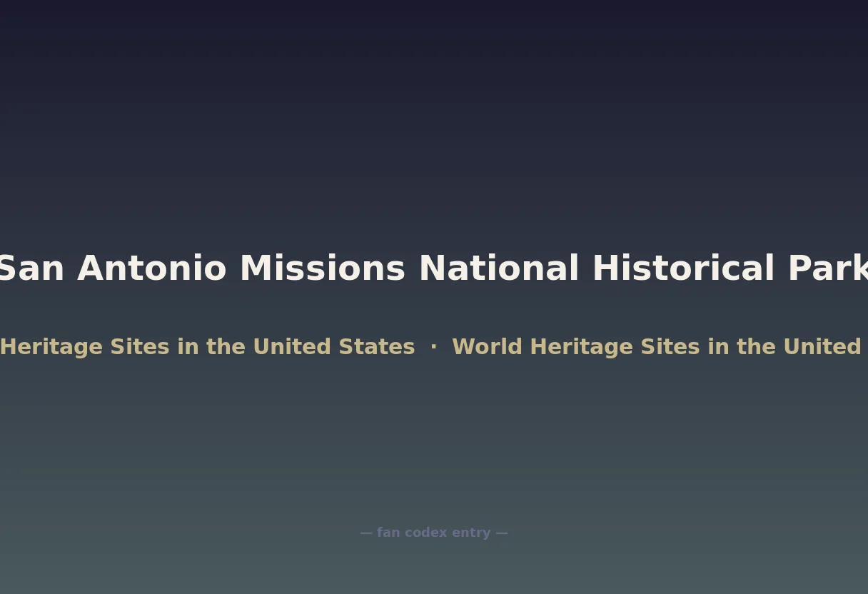The height and width of the screenshot is (594, 868).
Task: Click the 'fan codex entry' caption
Action: (434, 533)
